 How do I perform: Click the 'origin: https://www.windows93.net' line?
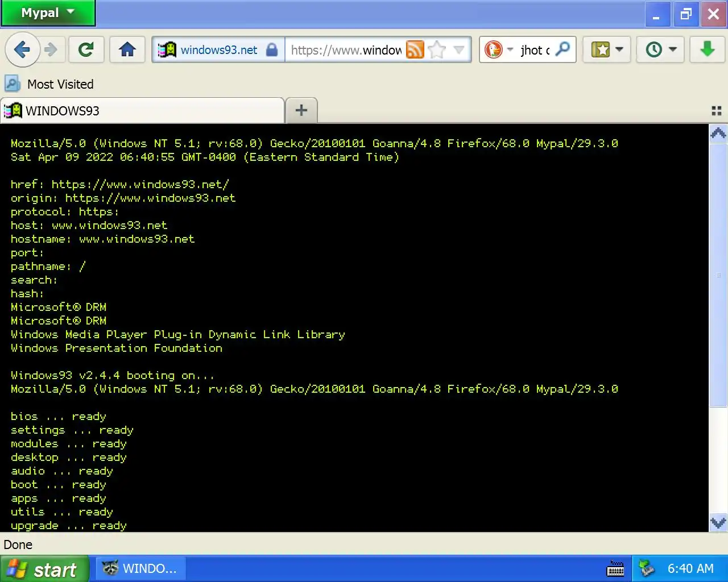[x=123, y=198]
